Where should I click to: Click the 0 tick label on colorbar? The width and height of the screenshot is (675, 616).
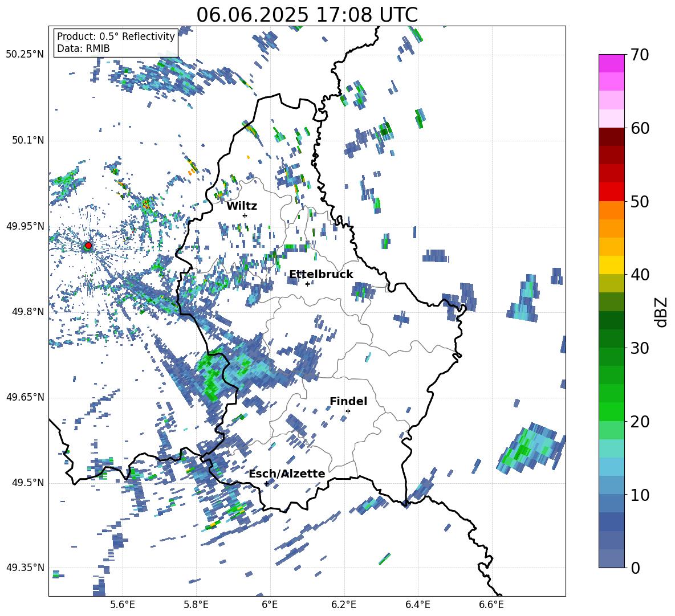635,568
